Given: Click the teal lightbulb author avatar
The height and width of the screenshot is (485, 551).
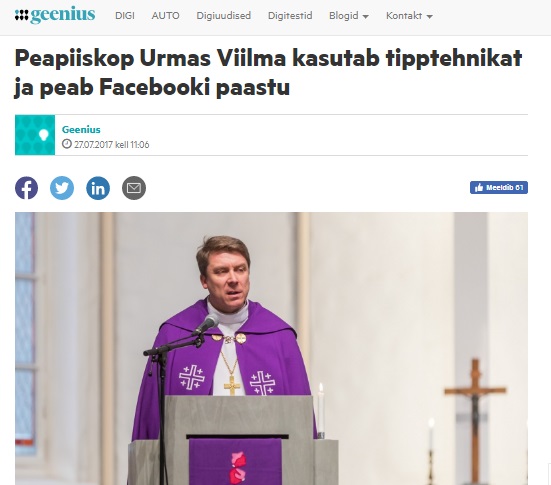Looking at the screenshot, I should click(35, 135).
